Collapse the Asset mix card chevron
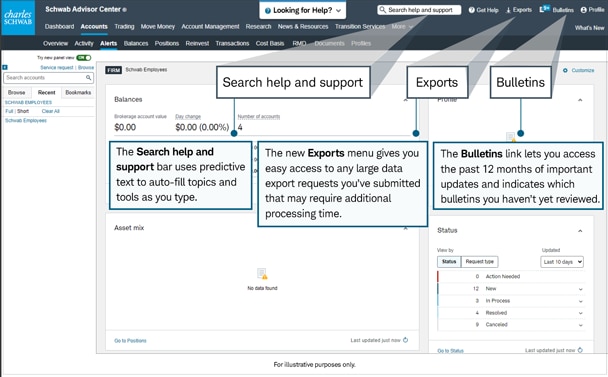Screen dimensions: 608x377 (x=406, y=228)
